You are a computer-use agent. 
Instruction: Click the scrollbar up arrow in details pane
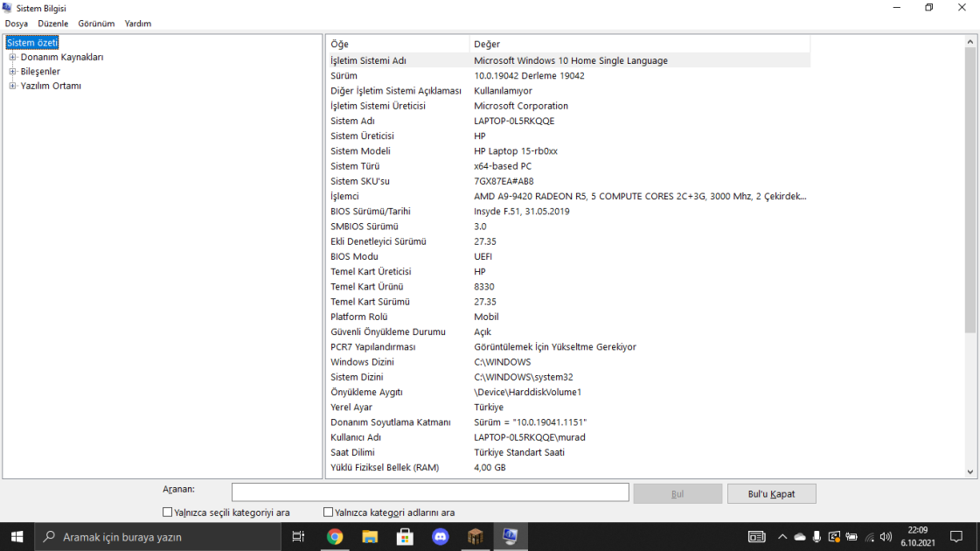click(970, 42)
